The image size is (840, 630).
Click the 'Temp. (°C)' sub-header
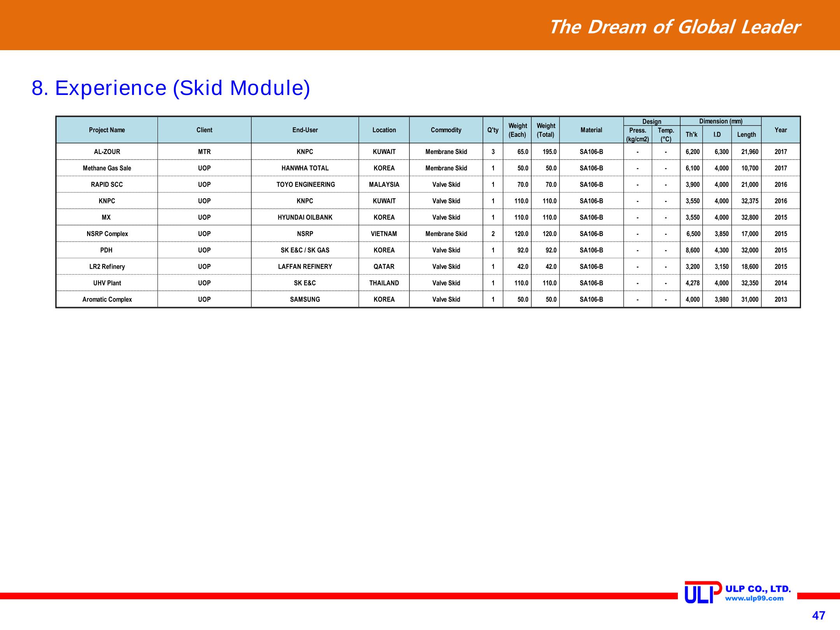666,135
